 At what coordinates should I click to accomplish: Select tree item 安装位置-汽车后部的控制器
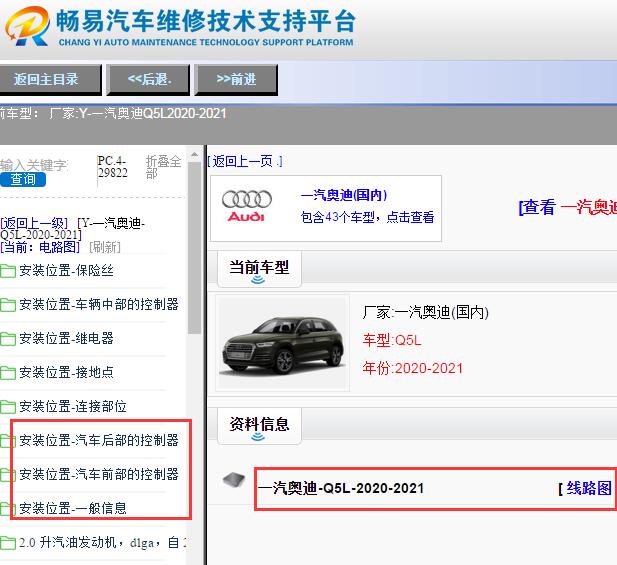click(99, 440)
